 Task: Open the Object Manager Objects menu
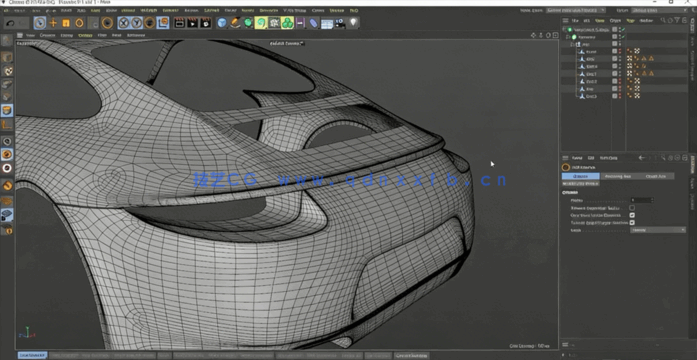615,20
